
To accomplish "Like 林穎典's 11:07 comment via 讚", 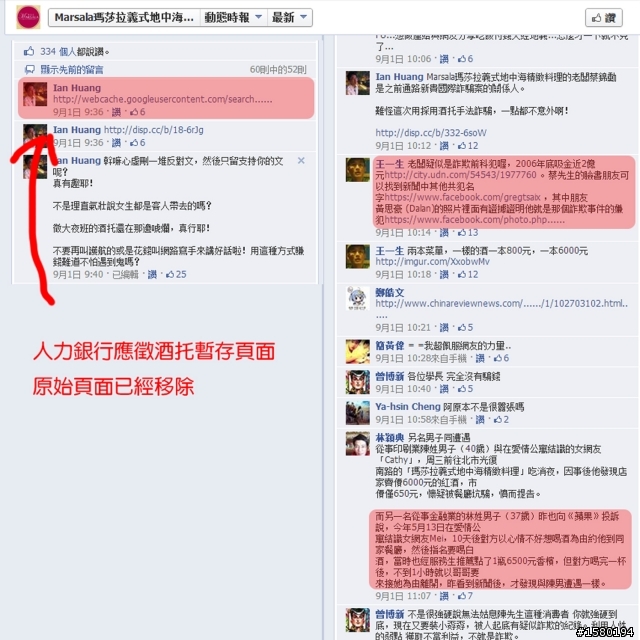I will 444,596.
